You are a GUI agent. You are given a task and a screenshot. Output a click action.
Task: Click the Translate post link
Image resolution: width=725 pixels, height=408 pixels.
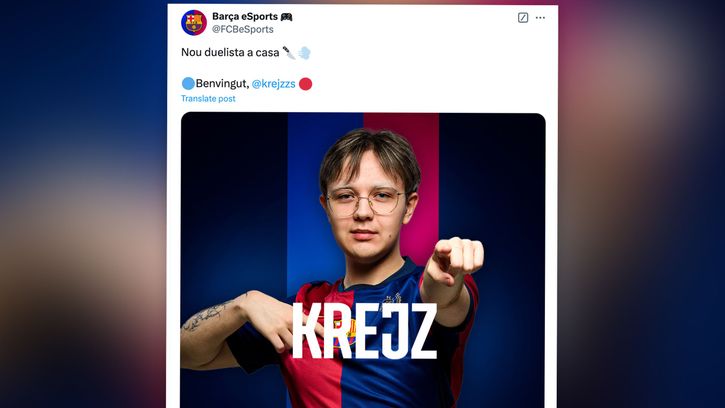tap(208, 99)
